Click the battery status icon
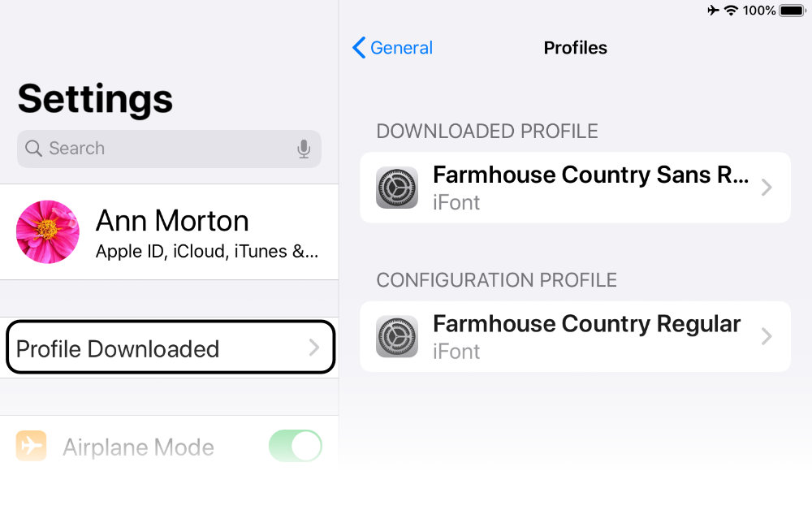This screenshot has height=523, width=812. (x=793, y=11)
